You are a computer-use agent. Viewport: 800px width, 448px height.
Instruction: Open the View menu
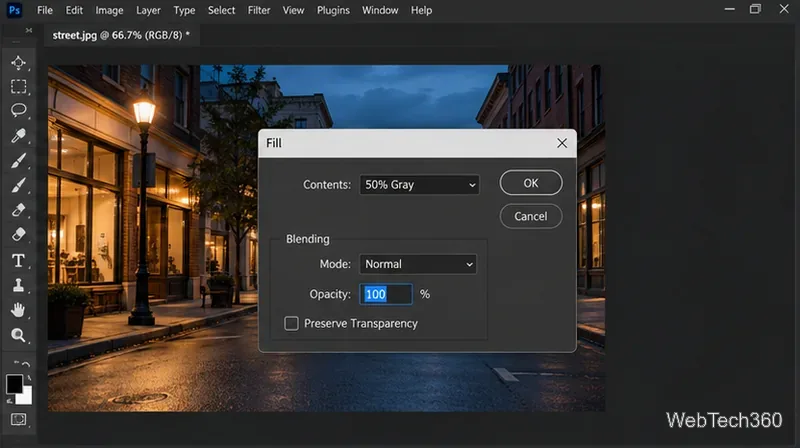coord(293,10)
